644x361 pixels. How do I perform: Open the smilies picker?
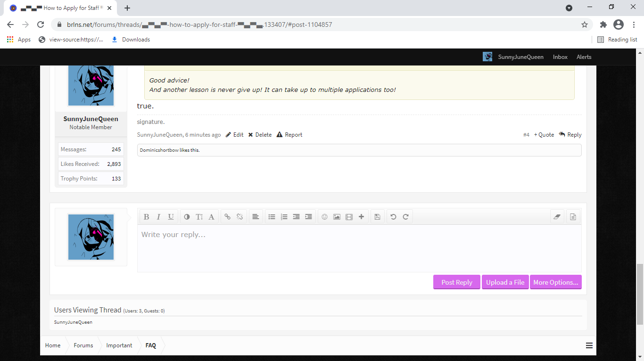pos(324,217)
